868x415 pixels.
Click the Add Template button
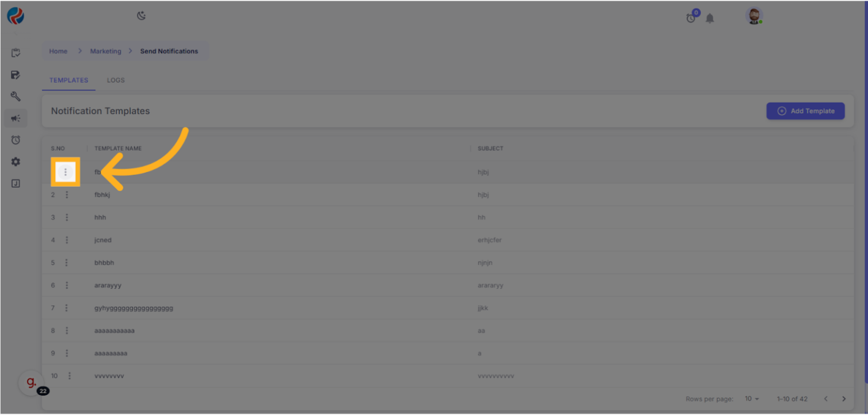coord(805,111)
